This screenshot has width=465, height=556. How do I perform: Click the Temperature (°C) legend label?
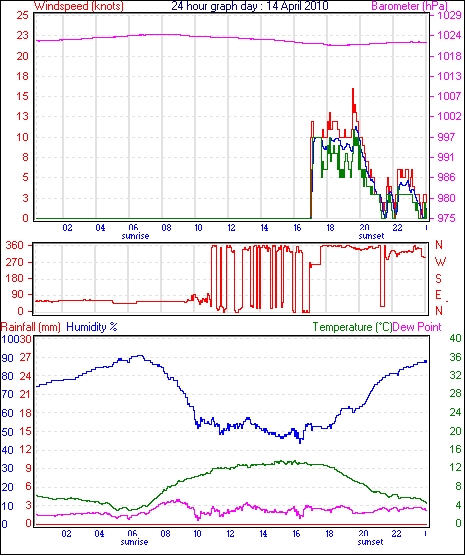pos(353,327)
